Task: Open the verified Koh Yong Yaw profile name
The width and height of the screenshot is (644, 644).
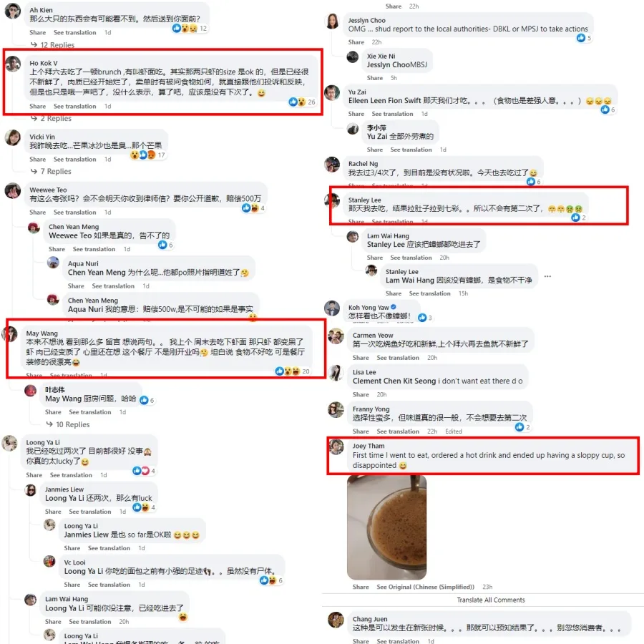Action: click(x=369, y=307)
